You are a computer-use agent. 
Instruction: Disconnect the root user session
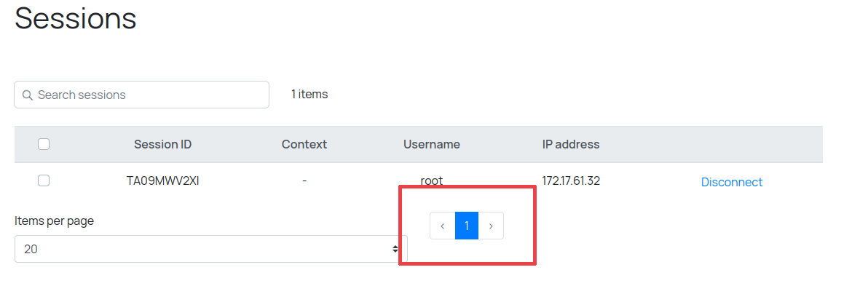tap(731, 182)
